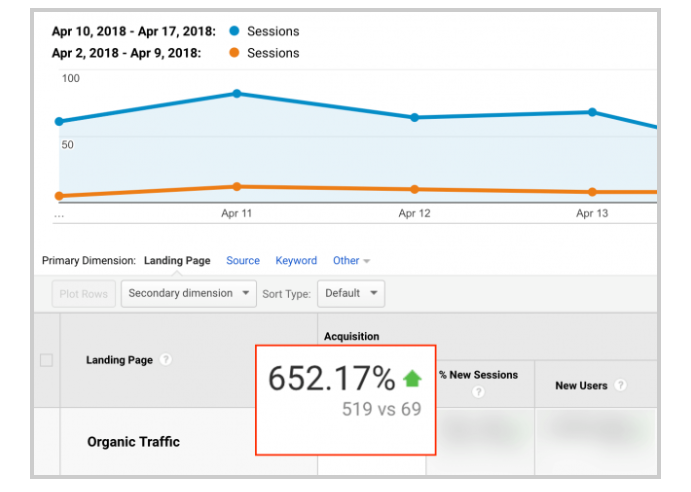Screen dimensions: 691x492
Task: Click the Apr 10, 2018 - Apr 17, 2018 date range
Action: (134, 31)
